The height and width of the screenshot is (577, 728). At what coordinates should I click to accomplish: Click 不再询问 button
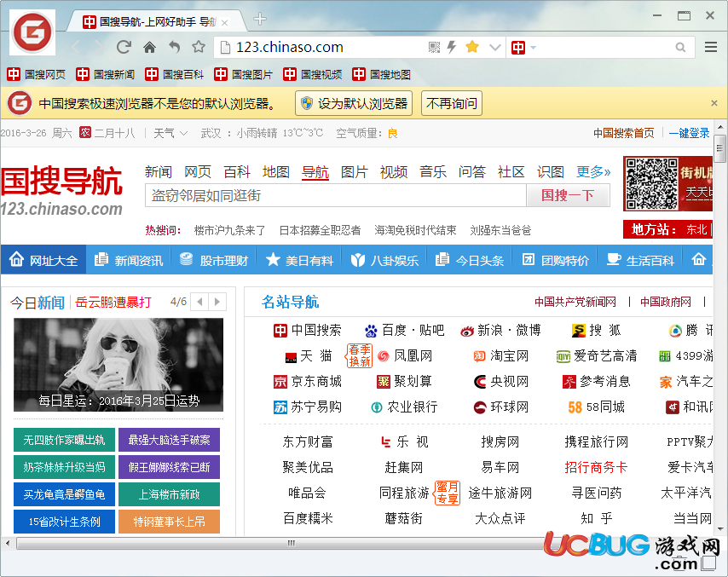tap(452, 103)
